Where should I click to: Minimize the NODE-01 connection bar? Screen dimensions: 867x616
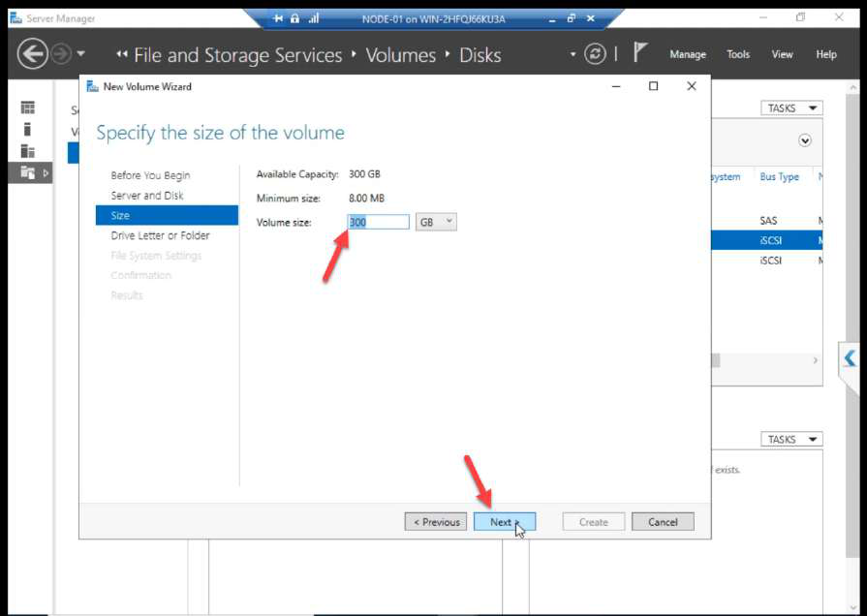[552, 19]
